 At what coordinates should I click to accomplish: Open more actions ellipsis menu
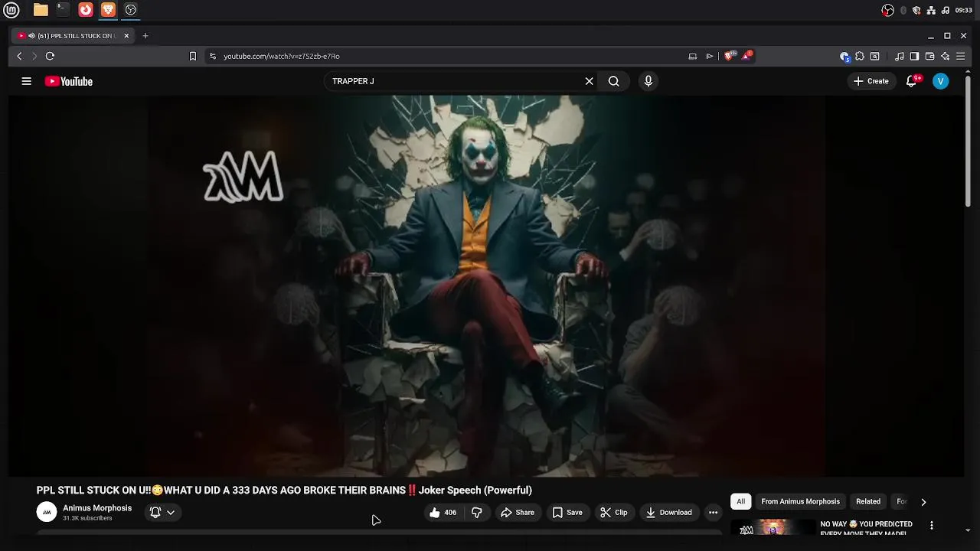point(713,513)
